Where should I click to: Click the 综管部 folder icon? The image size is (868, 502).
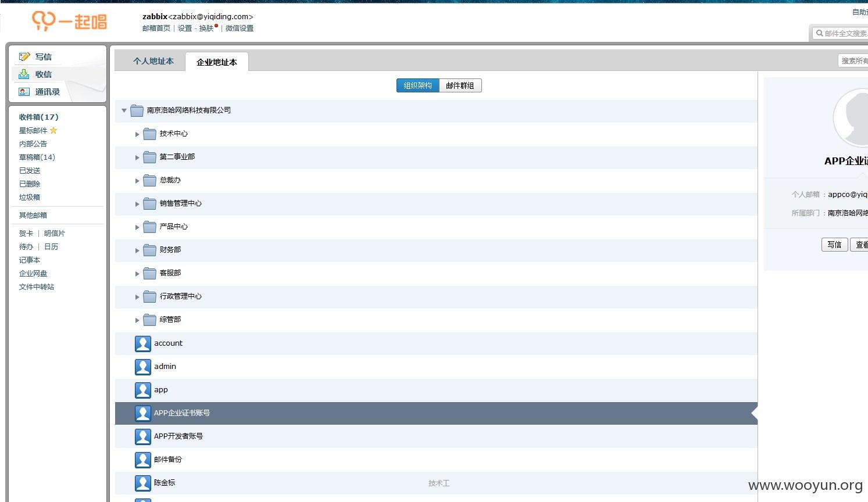pyautogui.click(x=150, y=320)
